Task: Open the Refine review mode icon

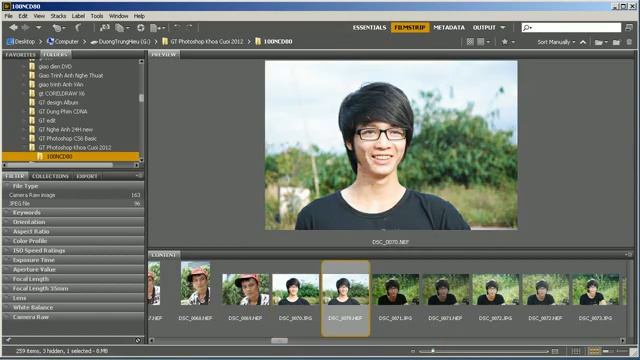Action: (121, 28)
